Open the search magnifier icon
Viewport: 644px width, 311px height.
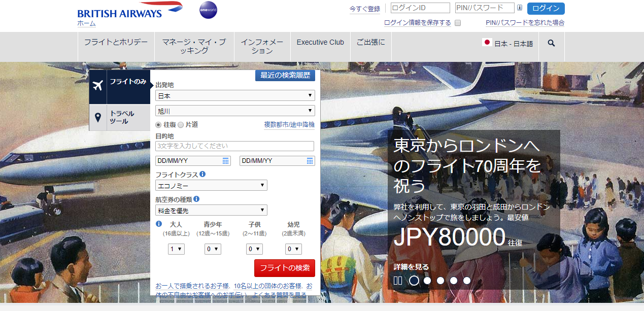(x=552, y=43)
